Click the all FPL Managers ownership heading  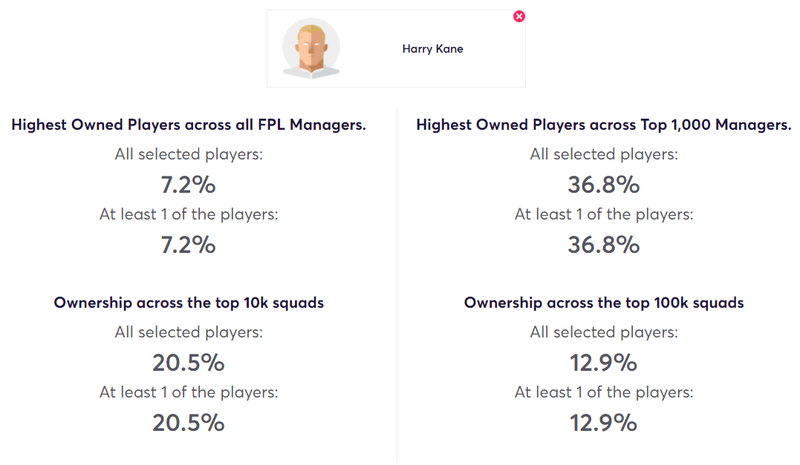[189, 125]
